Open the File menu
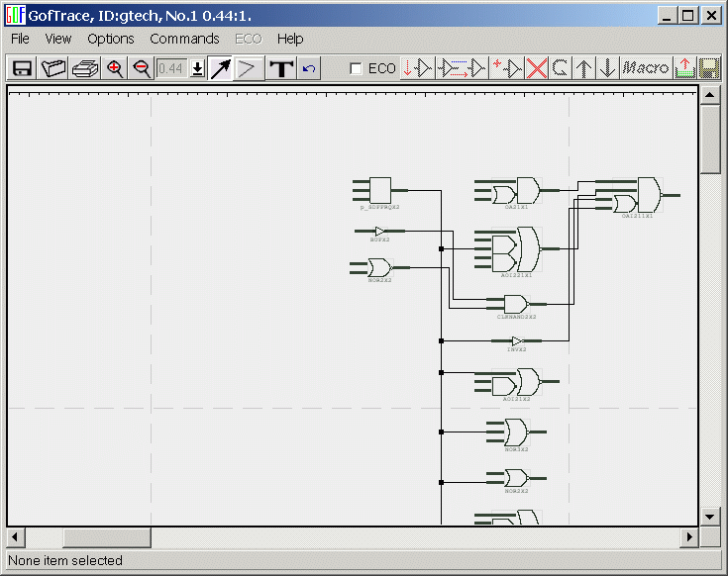Viewport: 728px width, 576px height. pos(20,39)
